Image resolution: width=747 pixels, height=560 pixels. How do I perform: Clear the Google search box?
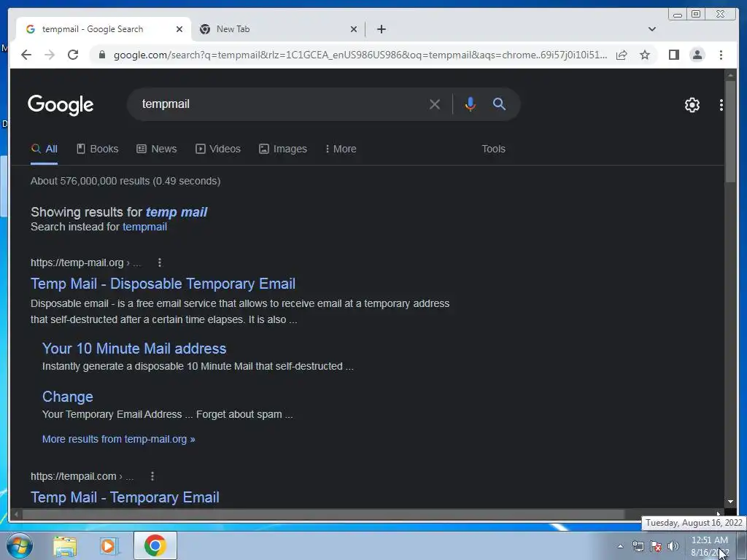435,104
